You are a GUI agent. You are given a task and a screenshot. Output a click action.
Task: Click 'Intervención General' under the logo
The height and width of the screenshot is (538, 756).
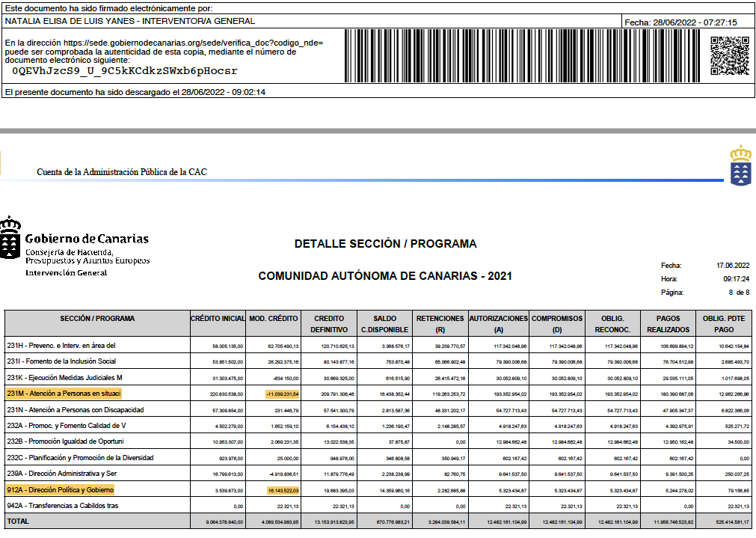[x=66, y=272]
